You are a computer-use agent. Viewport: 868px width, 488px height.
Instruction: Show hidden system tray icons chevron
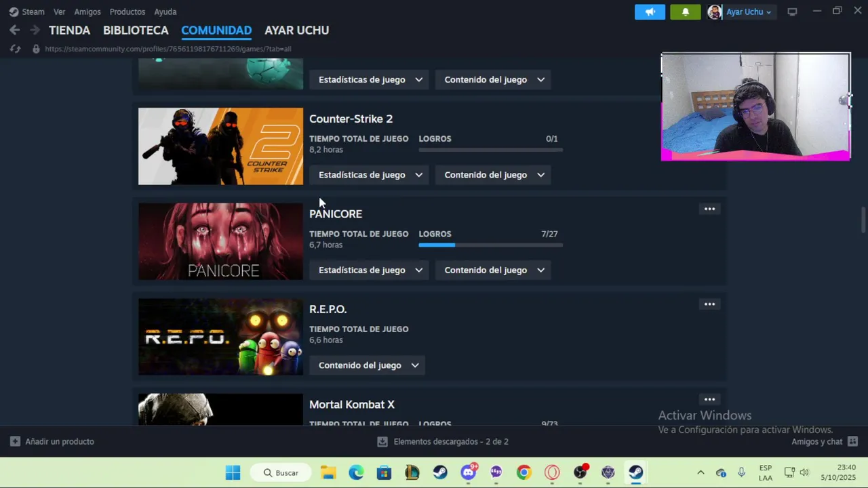(x=701, y=472)
